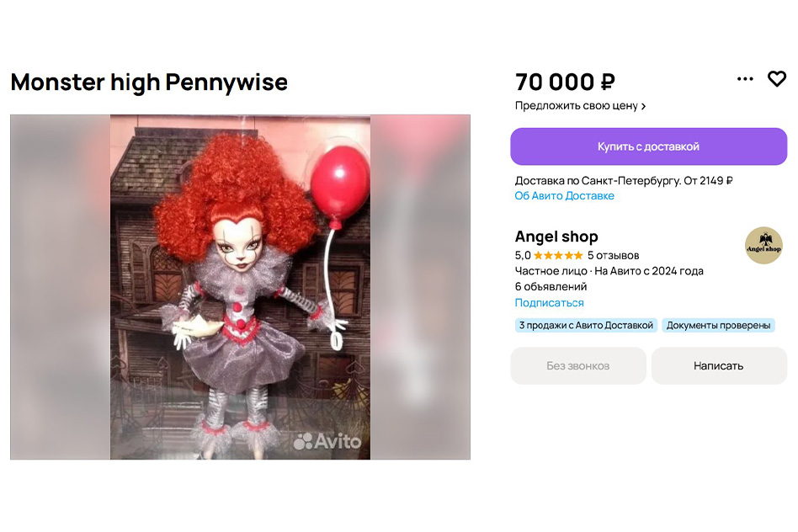Click the blurred left area of photo gallery
This screenshot has width=798, height=532.
60,287
